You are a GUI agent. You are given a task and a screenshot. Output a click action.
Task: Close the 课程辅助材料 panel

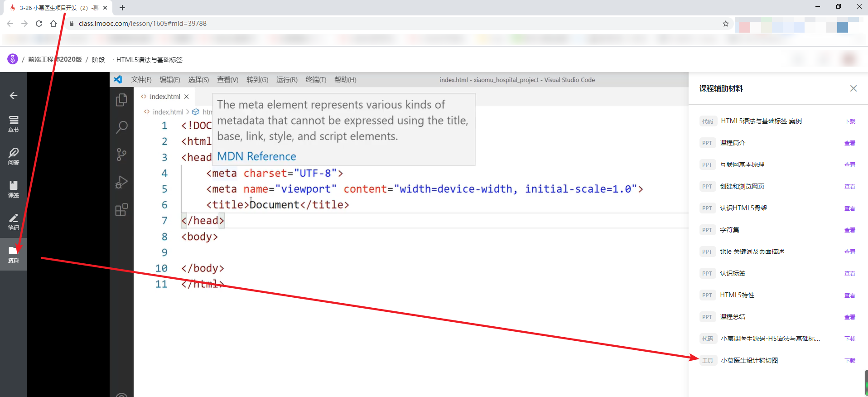coord(854,88)
